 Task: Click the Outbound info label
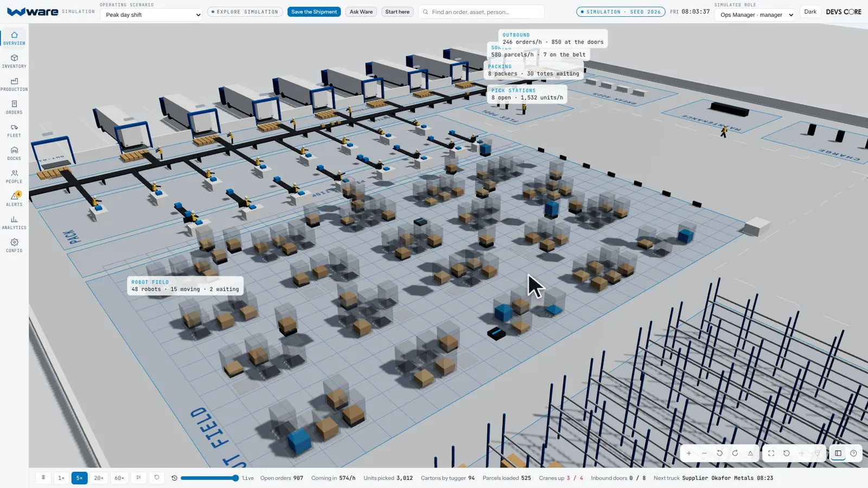[553, 38]
